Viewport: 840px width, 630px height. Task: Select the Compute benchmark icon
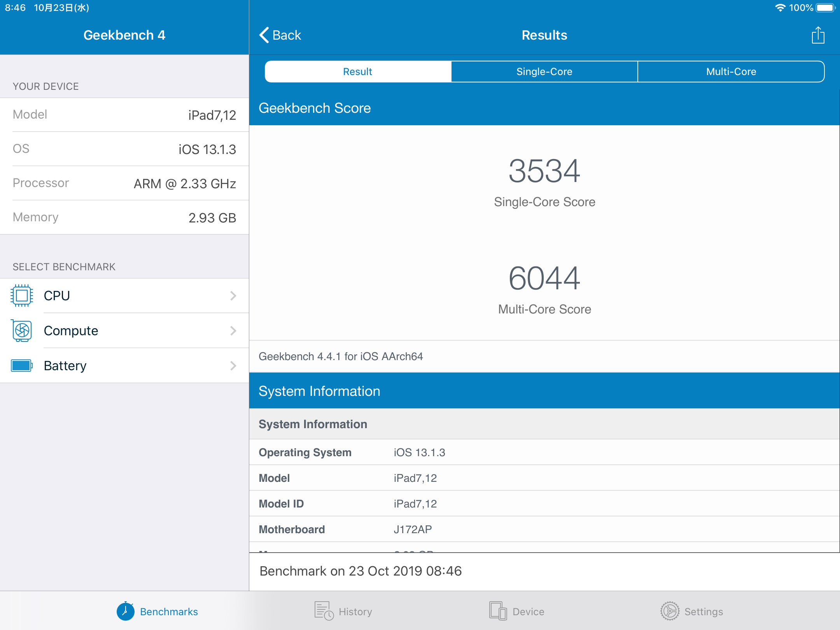(x=22, y=331)
